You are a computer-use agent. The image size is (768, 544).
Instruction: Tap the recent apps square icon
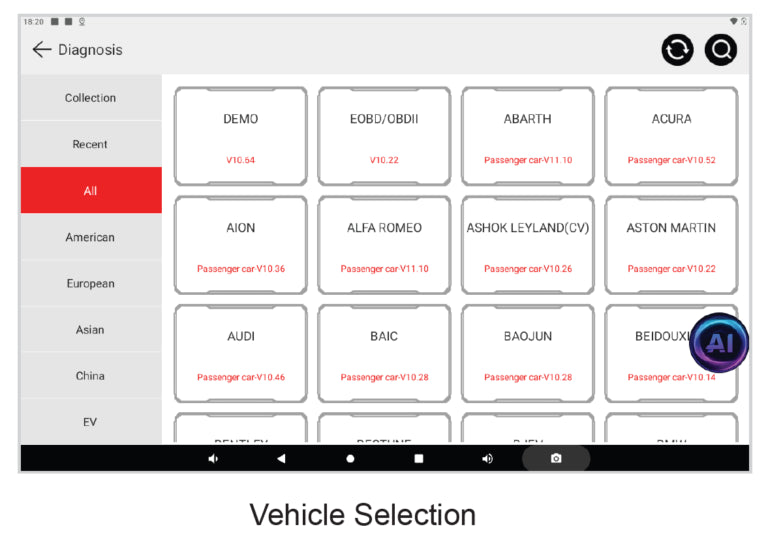coord(418,459)
